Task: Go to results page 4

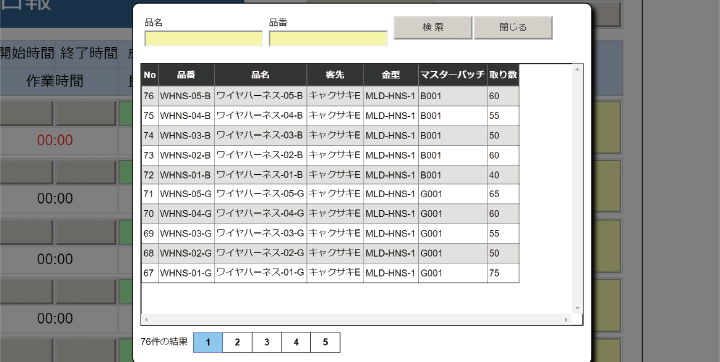Action: pyautogui.click(x=296, y=342)
